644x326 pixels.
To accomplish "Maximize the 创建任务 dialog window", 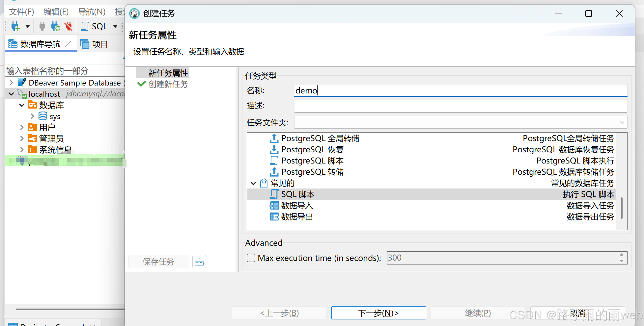I will point(589,13).
